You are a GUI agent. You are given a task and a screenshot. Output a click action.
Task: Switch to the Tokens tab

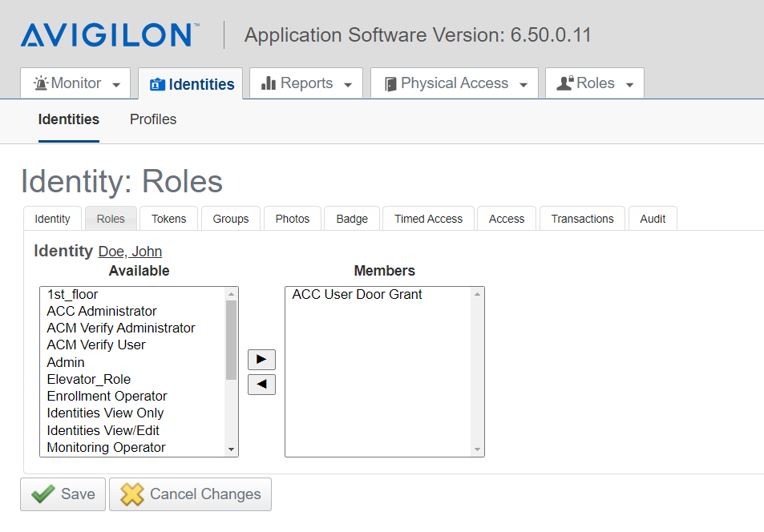tap(168, 219)
